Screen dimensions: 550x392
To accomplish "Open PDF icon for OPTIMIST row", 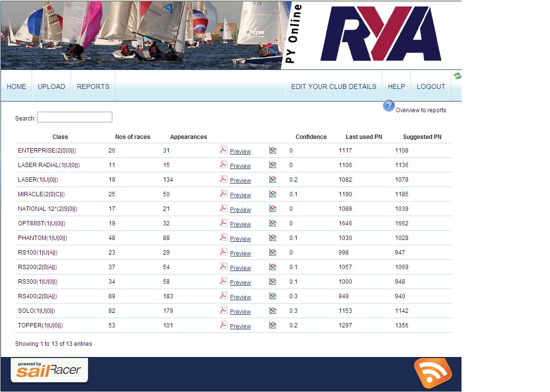I will (x=223, y=223).
